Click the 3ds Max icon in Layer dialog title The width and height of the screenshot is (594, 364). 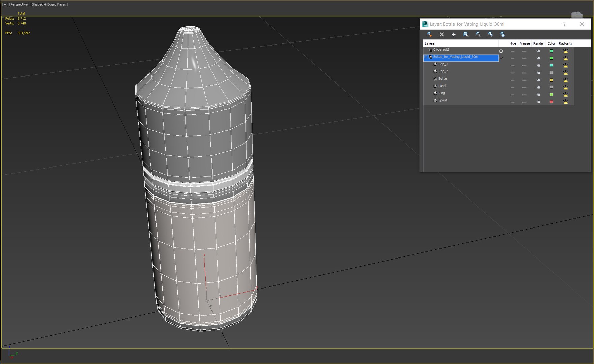click(x=425, y=24)
